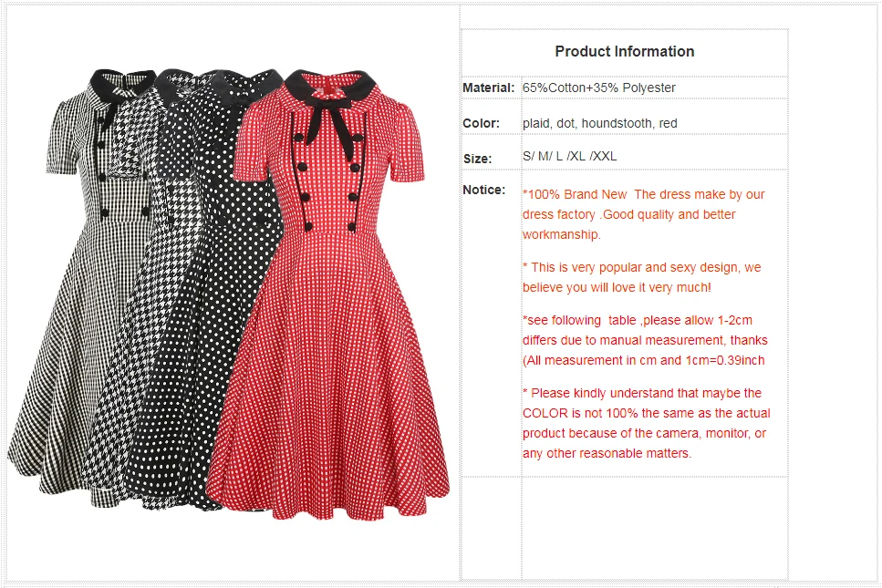Click the black buttons on red dress bodice

tap(329, 181)
